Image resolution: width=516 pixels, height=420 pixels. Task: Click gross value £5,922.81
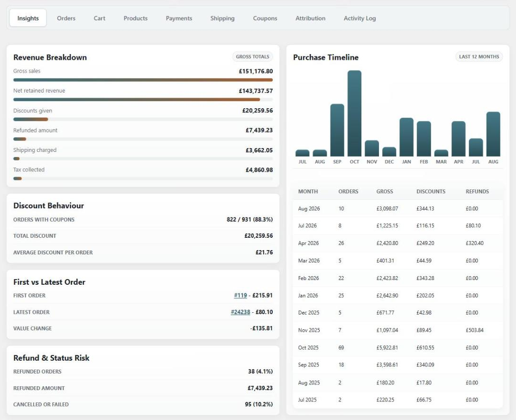tap(387, 347)
